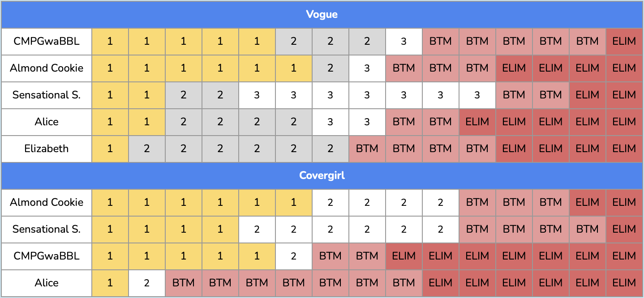This screenshot has height=298, width=644.
Task: Click the 3 cell in Vogue CMPGwaBBL row
Action: (x=404, y=41)
